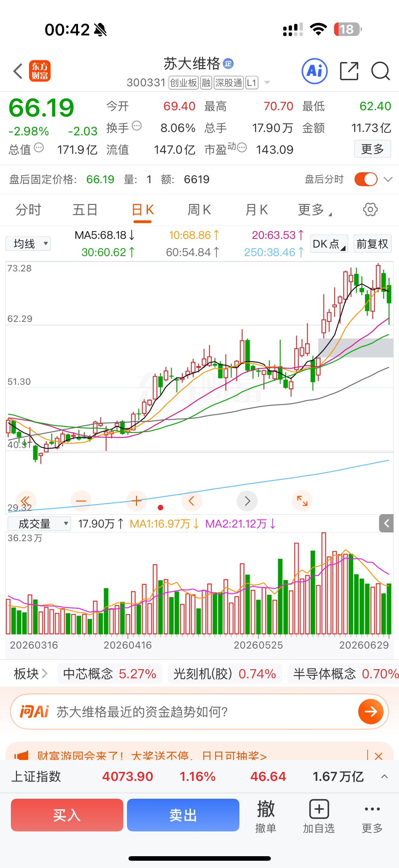The height and width of the screenshot is (868, 399).
Task: Tap the 创业板 tag
Action: tap(184, 83)
